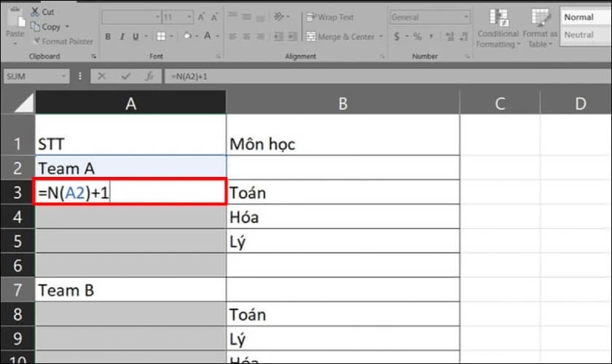612x364 pixels.
Task: Click Decrease Decimal icon
Action: click(x=463, y=36)
